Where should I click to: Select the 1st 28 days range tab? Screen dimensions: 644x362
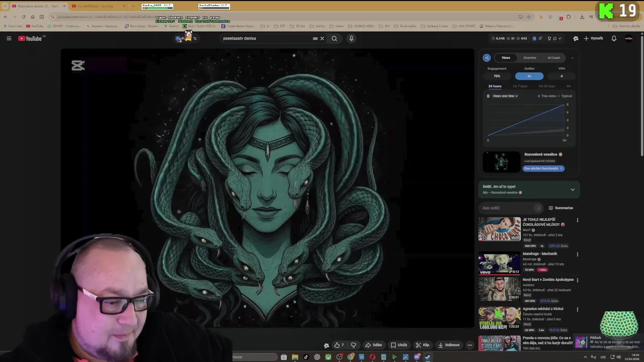547,86
